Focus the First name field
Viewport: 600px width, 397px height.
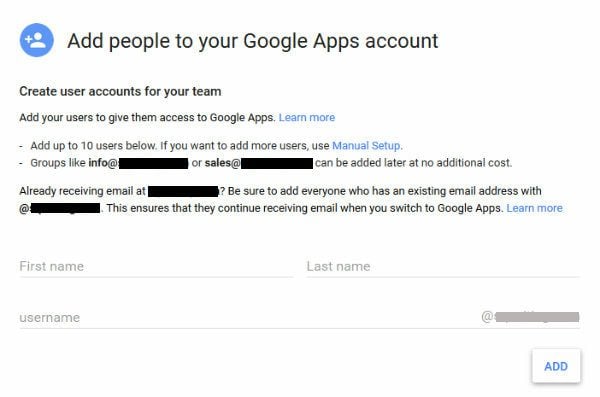pyautogui.click(x=156, y=266)
